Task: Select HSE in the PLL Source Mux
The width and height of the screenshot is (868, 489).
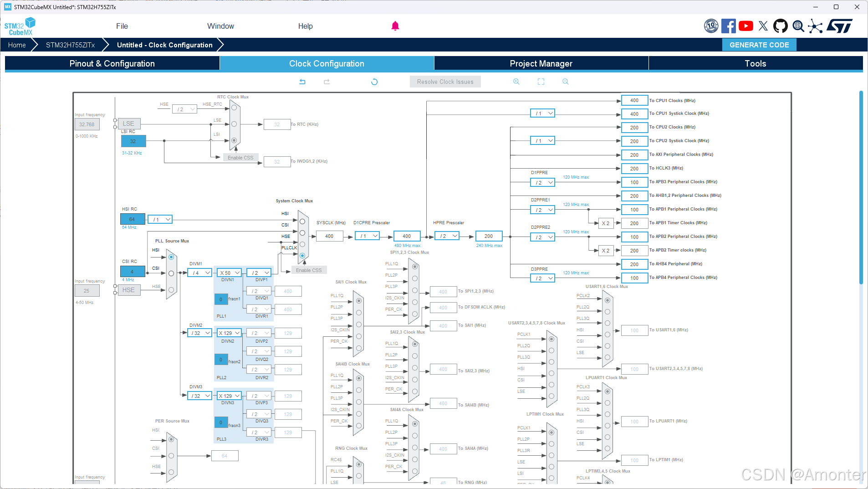Action: (x=171, y=290)
